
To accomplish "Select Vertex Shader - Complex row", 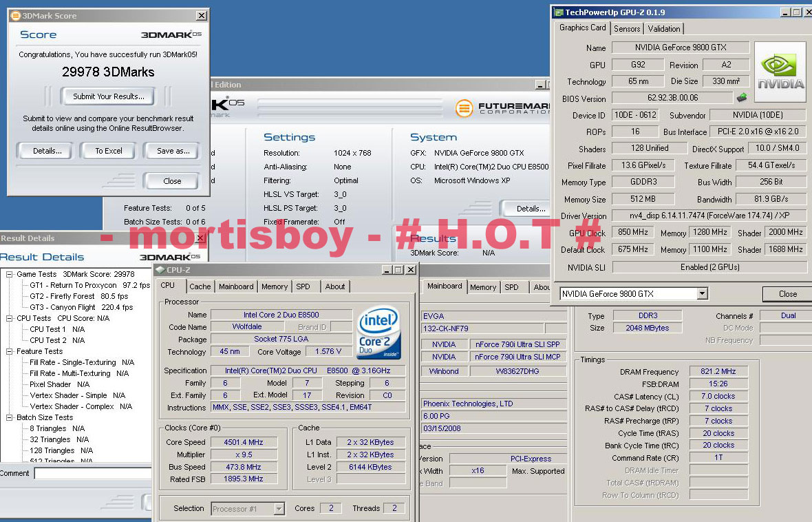I will click(81, 406).
